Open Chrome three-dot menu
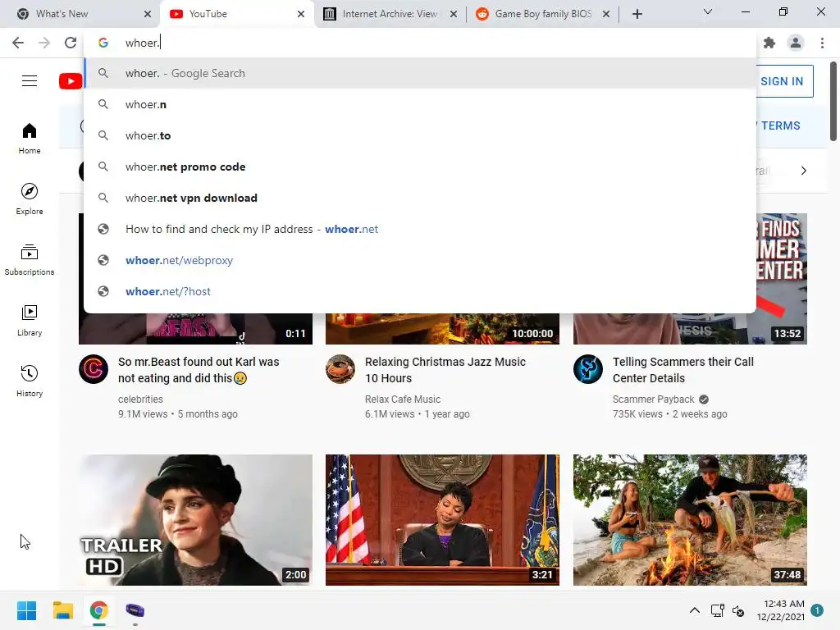840x630 pixels. pos(822,43)
